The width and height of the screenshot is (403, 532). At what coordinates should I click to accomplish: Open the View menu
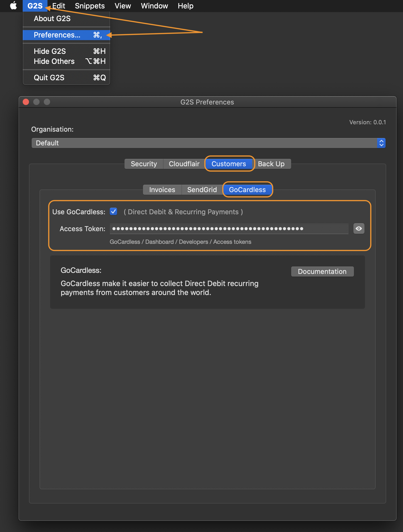click(123, 6)
